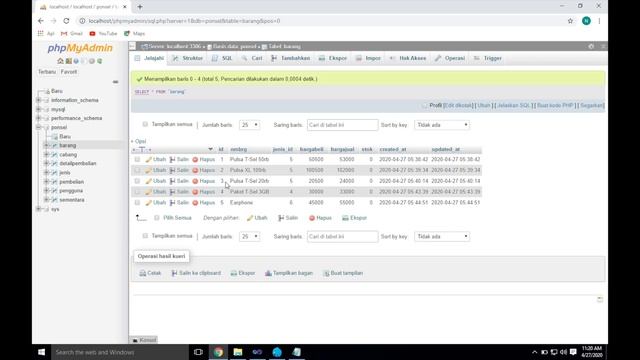
Task: Expand mysql database node
Action: coord(38,109)
